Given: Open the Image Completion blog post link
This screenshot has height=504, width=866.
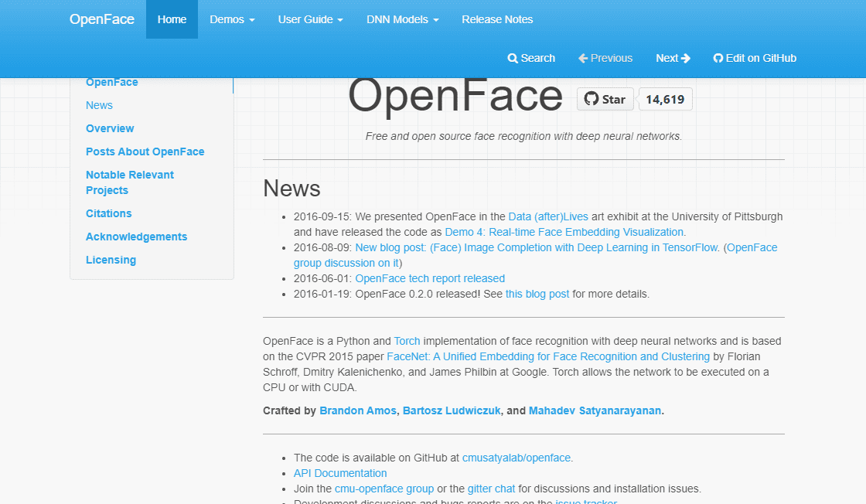Looking at the screenshot, I should [x=537, y=248].
